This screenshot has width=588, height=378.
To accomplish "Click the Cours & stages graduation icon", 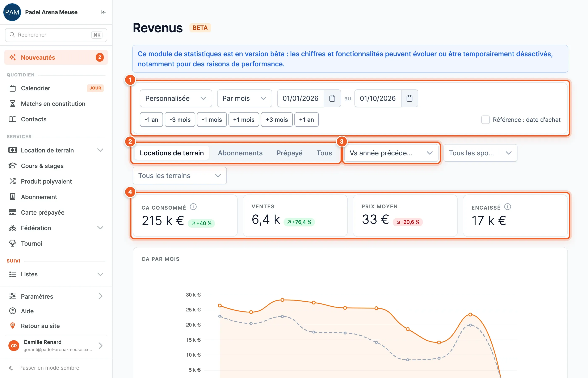I will [x=13, y=166].
